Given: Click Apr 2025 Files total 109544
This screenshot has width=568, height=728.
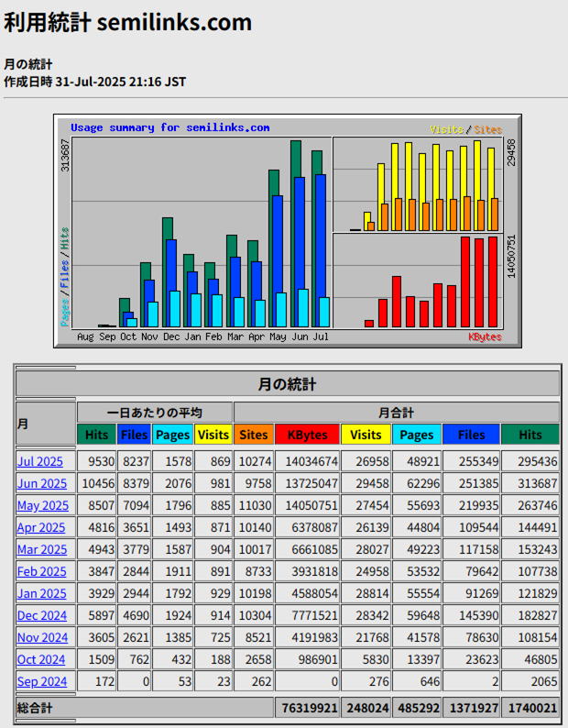Looking at the screenshot, I should (471, 527).
